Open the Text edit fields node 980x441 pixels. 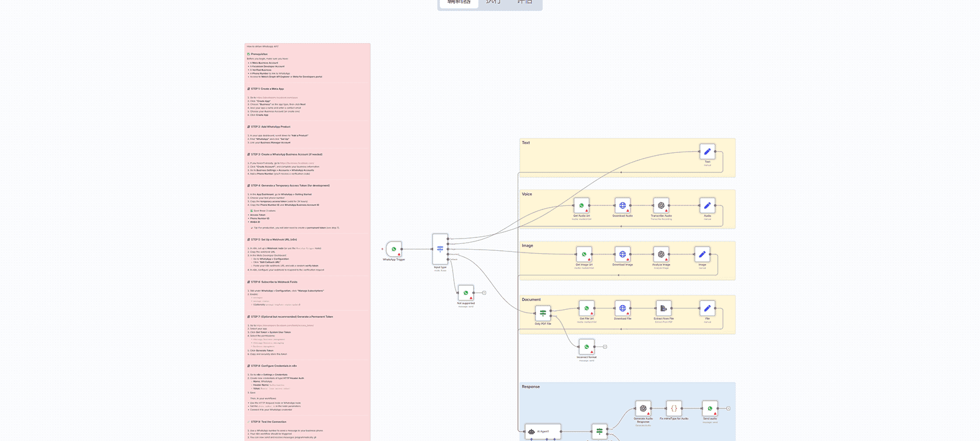pyautogui.click(x=707, y=152)
